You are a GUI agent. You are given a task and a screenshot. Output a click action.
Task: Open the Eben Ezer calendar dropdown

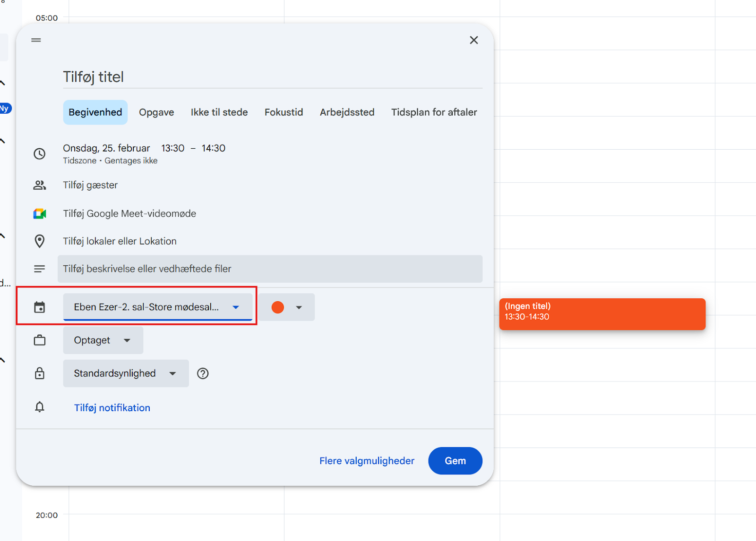(x=157, y=307)
